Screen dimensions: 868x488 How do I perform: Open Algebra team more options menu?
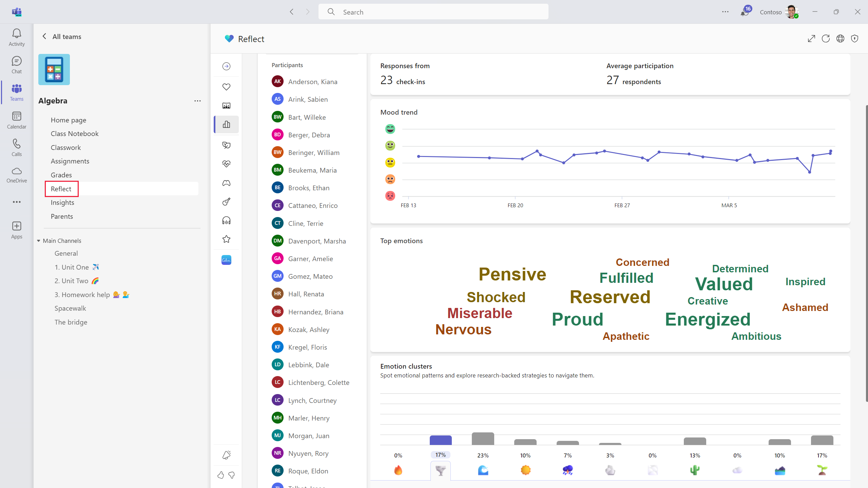[197, 101]
